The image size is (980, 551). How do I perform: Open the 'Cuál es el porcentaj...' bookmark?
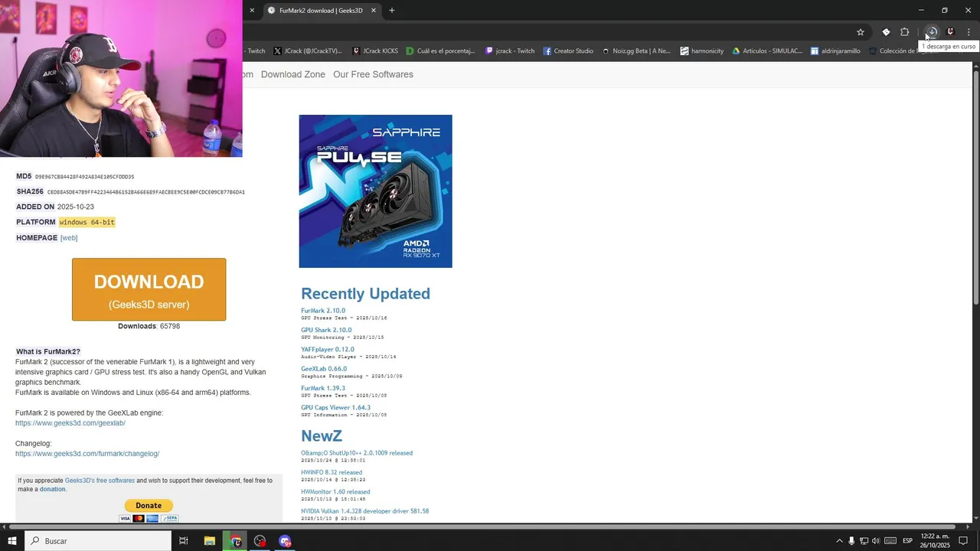click(x=440, y=51)
